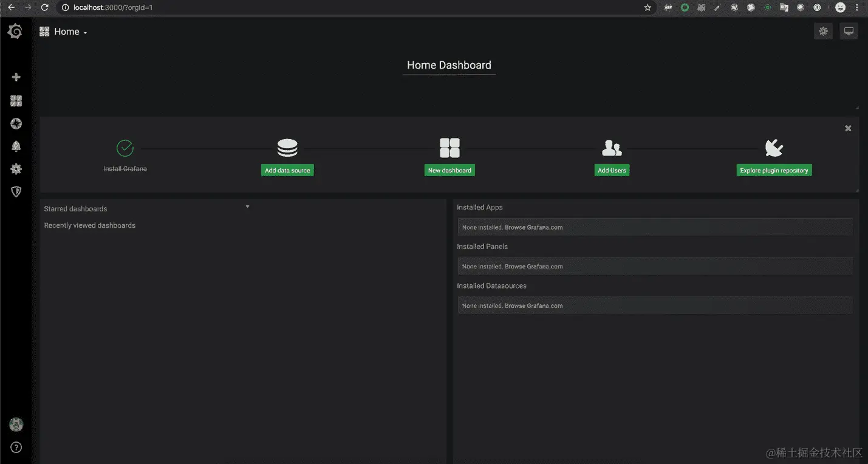Open Alerting via the bell icon
The height and width of the screenshot is (464, 868).
tap(16, 146)
